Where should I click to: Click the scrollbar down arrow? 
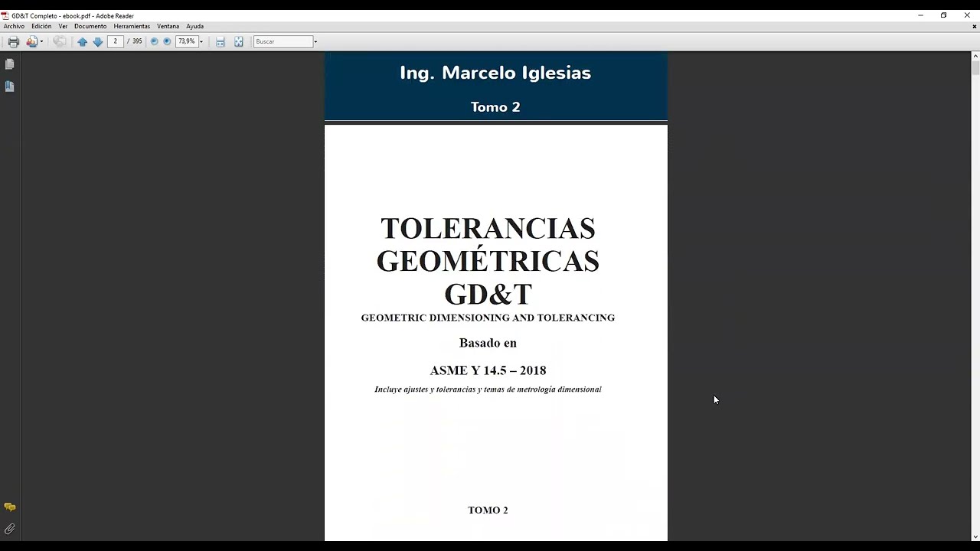coord(975,537)
